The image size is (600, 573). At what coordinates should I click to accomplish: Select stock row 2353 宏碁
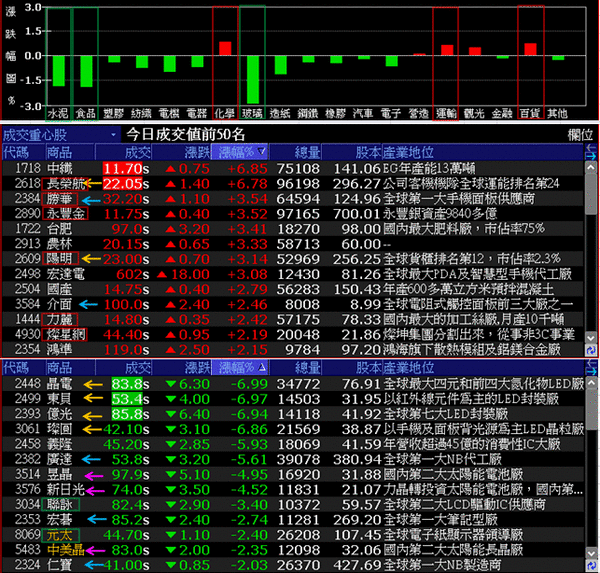pos(293,519)
